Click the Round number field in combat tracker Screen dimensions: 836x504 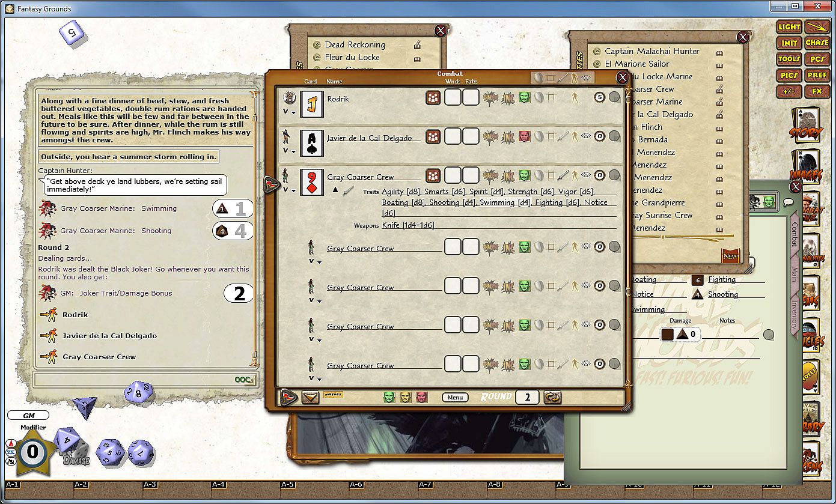[527, 397]
